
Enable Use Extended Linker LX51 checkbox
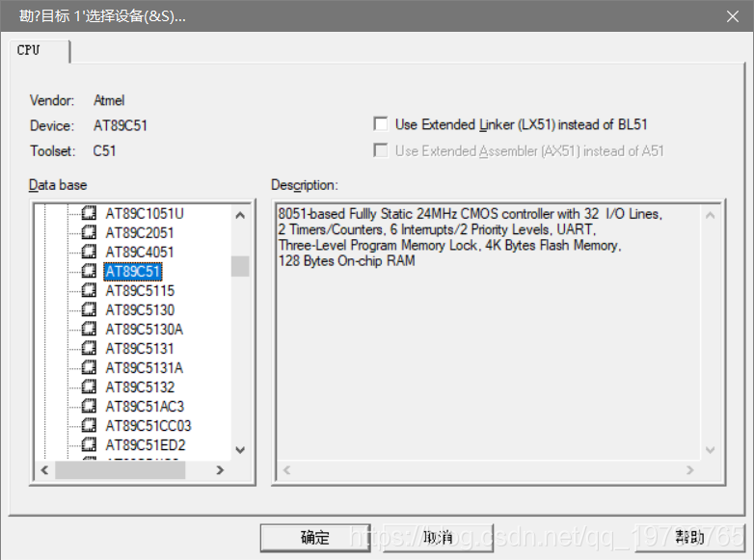coord(381,124)
